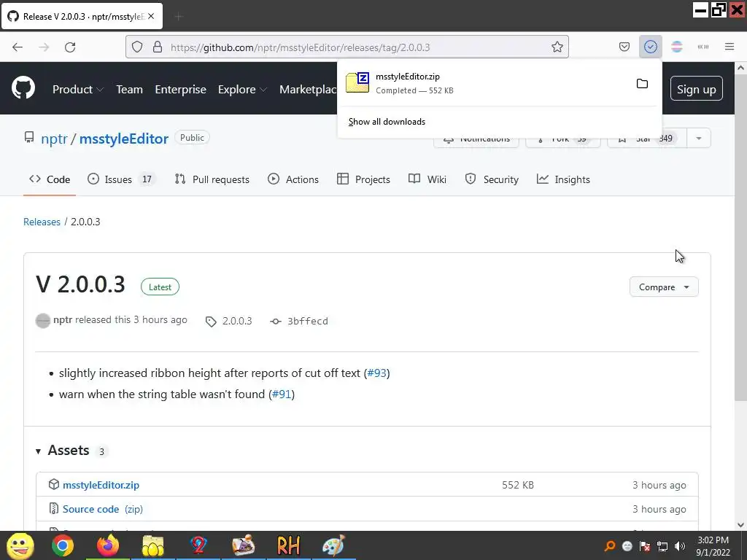747x560 pixels.
Task: Click the nptr author name link
Action: point(63,319)
